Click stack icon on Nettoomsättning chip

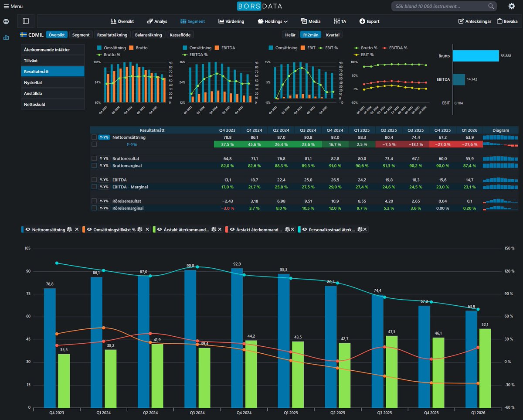69,229
